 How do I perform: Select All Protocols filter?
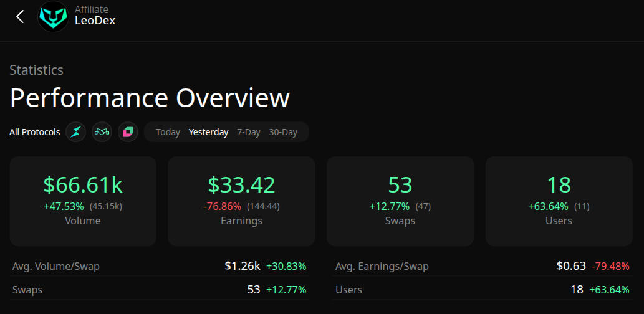click(35, 132)
